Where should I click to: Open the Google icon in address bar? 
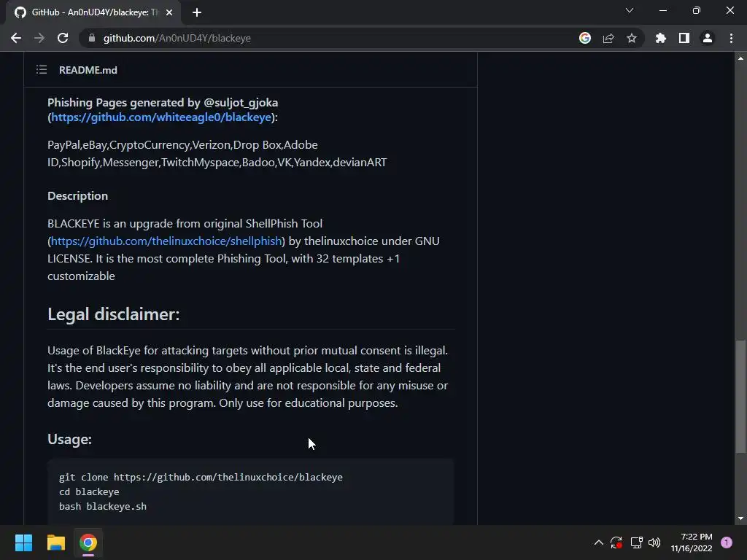pos(584,38)
